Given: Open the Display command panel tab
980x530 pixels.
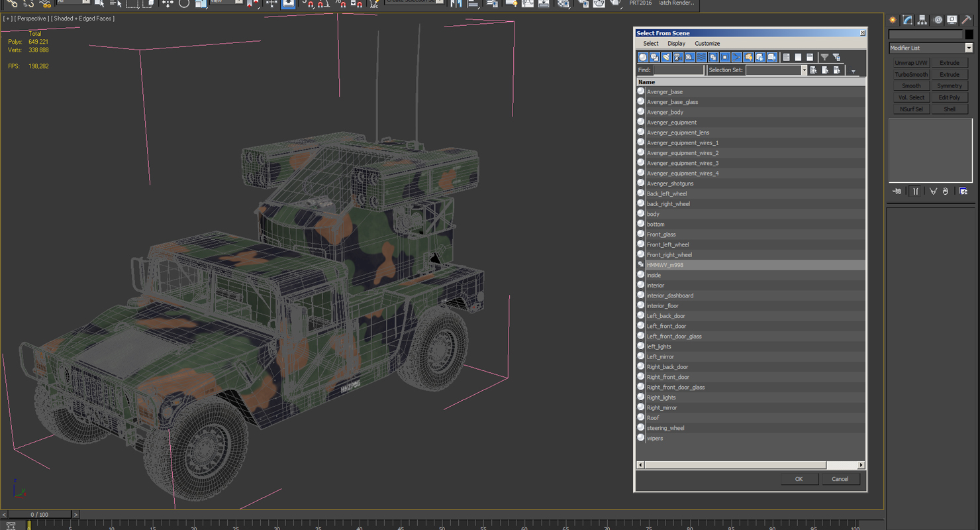Looking at the screenshot, I should coord(952,20).
